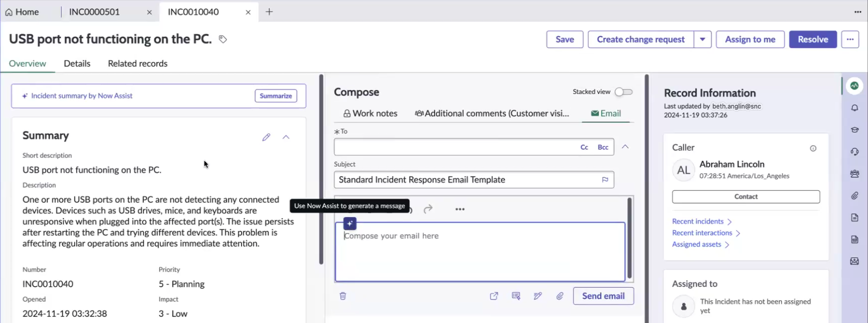Attach a file using the email paperclip icon
This screenshot has width=868, height=323.
(x=560, y=296)
